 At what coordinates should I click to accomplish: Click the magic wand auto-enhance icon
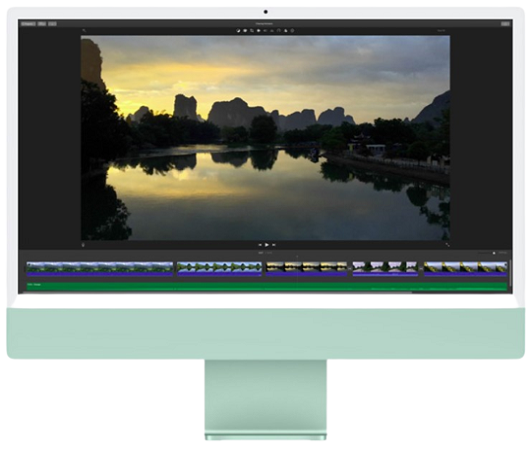[x=84, y=30]
